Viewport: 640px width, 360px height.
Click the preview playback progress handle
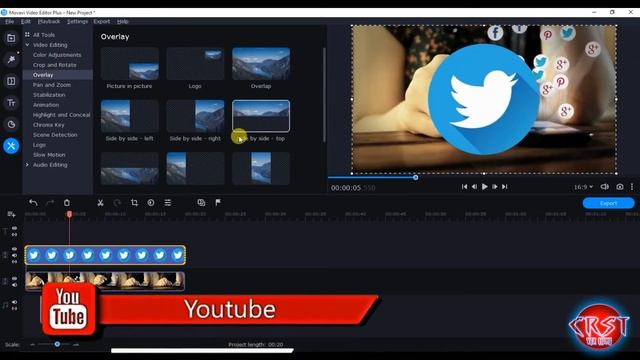pos(416,177)
